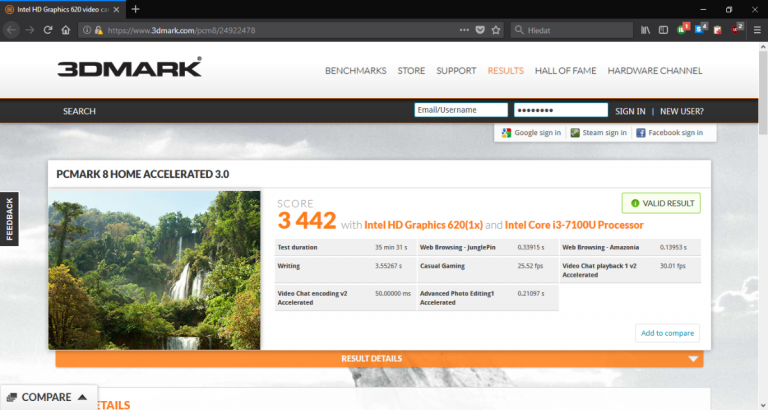Open the Benchmarks menu

click(356, 71)
